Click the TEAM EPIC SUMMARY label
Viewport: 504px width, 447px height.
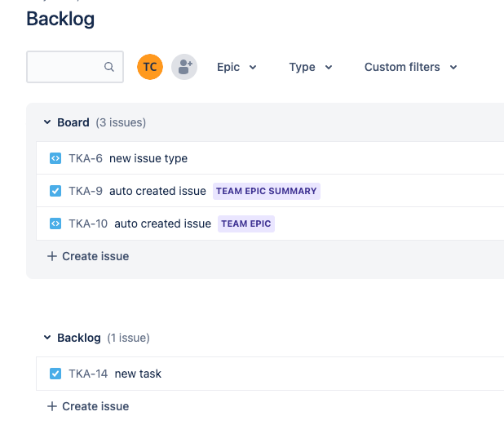click(266, 191)
